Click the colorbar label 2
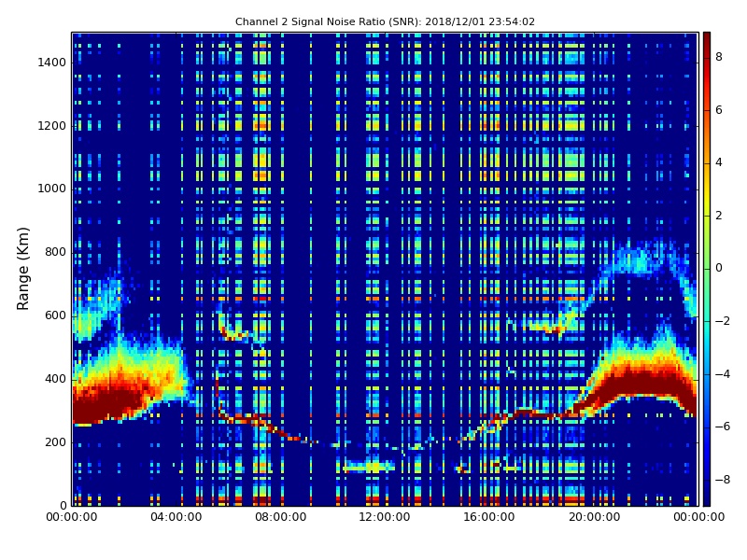Image resolution: width=747 pixels, height=560 pixels. (719, 216)
